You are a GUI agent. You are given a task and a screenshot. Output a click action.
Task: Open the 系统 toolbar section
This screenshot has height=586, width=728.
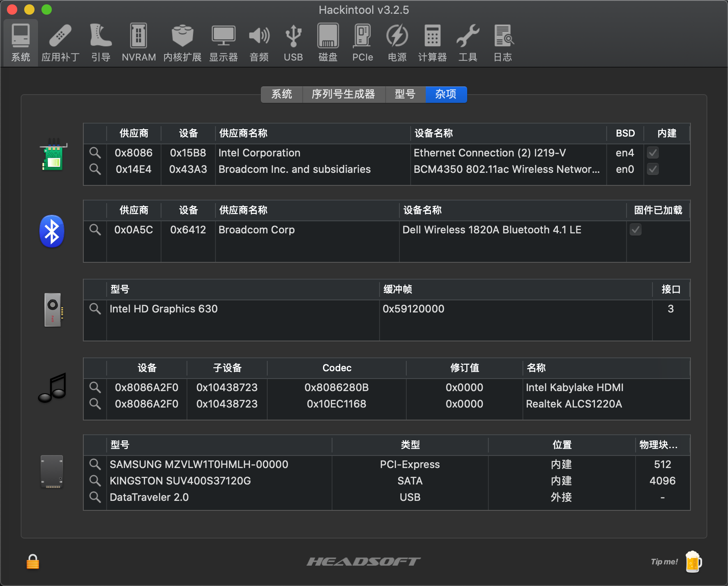21,43
